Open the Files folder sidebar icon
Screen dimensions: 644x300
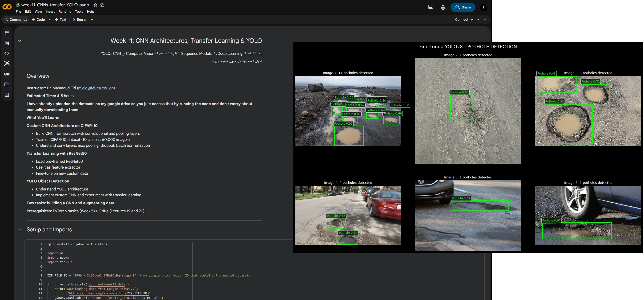pyautogui.click(x=7, y=84)
